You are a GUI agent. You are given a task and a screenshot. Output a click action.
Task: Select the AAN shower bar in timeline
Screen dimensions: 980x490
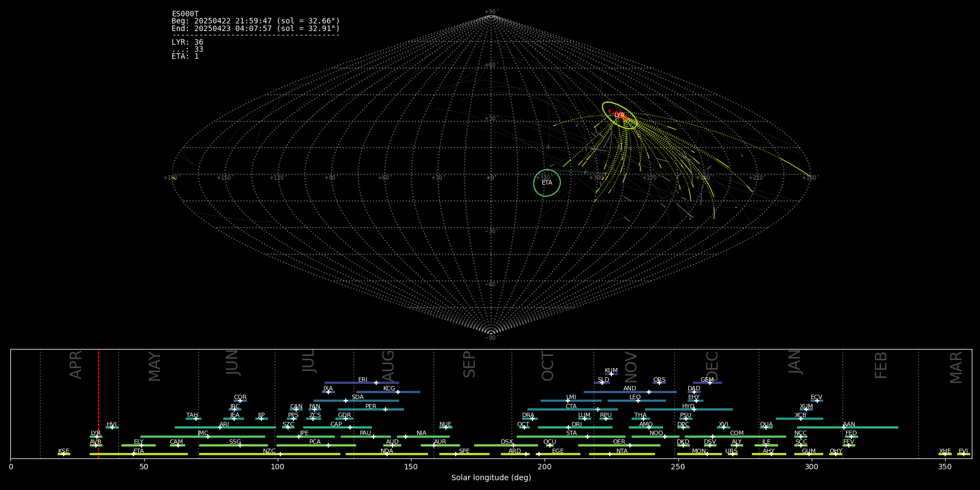pyautogui.click(x=848, y=427)
